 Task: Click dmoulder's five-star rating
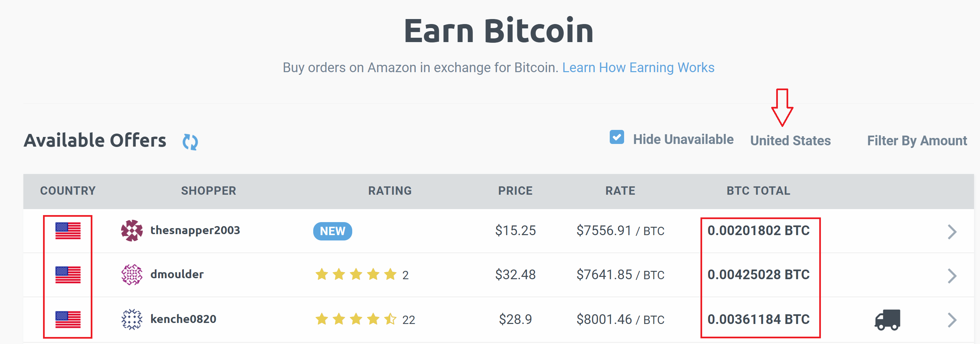[x=356, y=274]
